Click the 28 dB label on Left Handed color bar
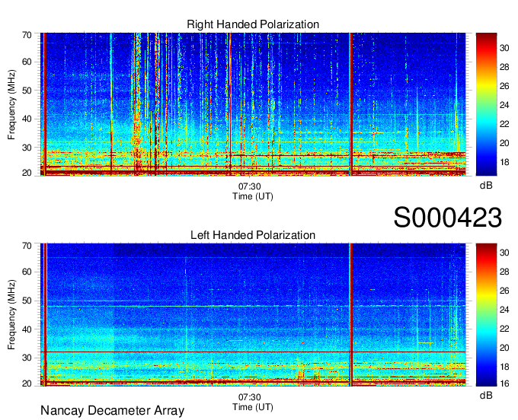This screenshot has height=420, width=518. [x=504, y=272]
